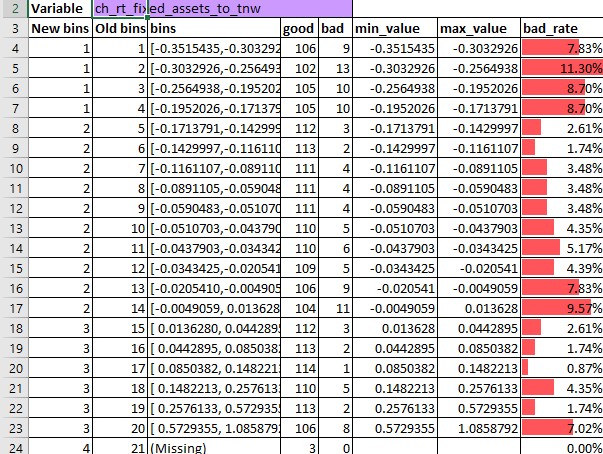Select max_value cell 0.5729355
Image resolution: width=603 pixels, height=454 pixels.
479,408
